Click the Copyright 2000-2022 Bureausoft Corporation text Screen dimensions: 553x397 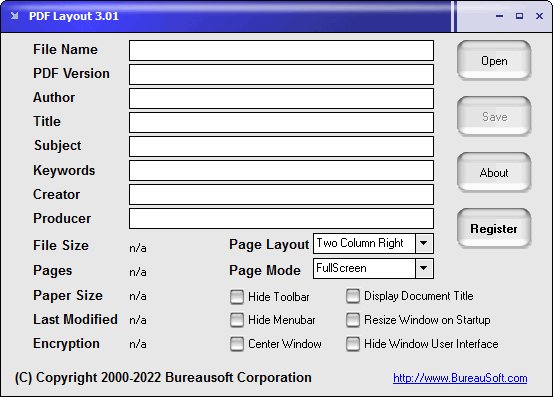point(163,378)
